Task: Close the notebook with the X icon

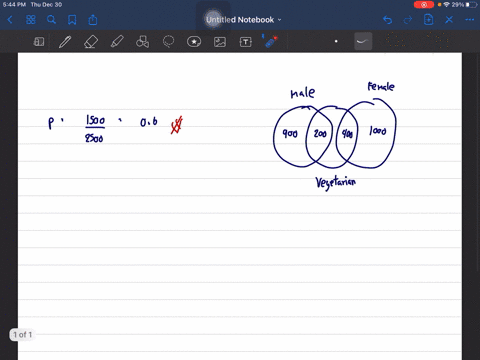Action: [449, 20]
